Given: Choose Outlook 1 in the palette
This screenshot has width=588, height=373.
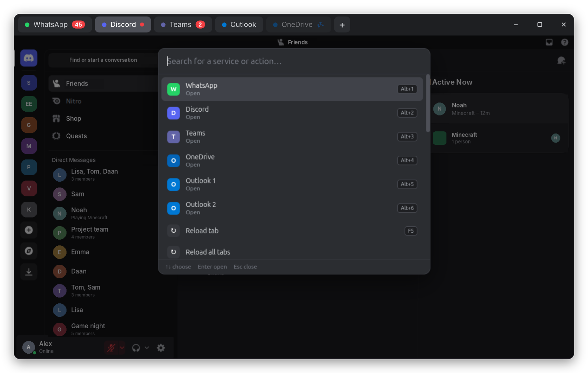Looking at the screenshot, I should pos(292,184).
